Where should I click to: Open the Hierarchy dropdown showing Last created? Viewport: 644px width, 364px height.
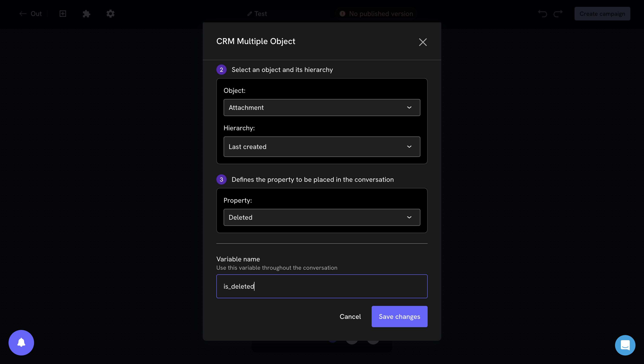pyautogui.click(x=322, y=146)
